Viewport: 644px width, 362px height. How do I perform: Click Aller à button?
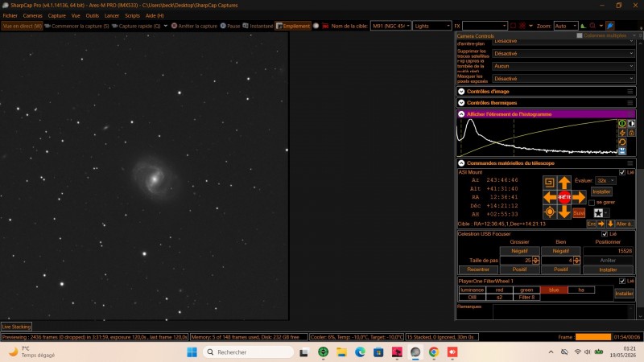pyautogui.click(x=625, y=224)
